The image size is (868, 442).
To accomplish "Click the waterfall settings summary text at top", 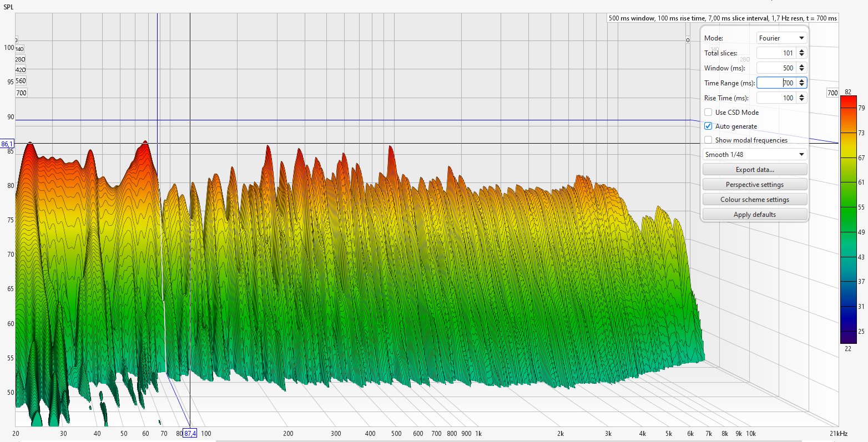I will pyautogui.click(x=723, y=18).
